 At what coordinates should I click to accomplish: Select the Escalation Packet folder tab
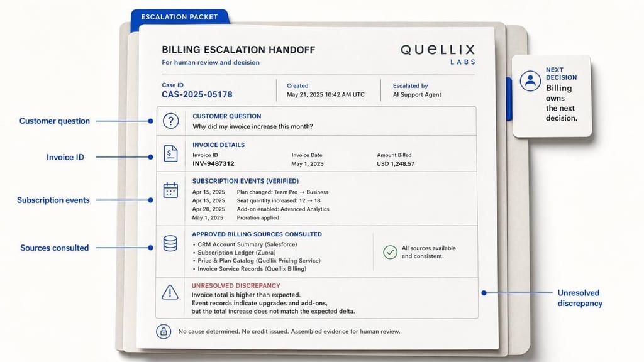click(179, 17)
